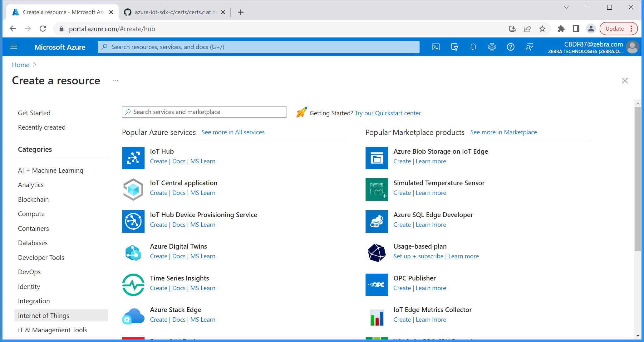Click Learn more under OPC Publisher
The height and width of the screenshot is (342, 644).
coord(431,288)
